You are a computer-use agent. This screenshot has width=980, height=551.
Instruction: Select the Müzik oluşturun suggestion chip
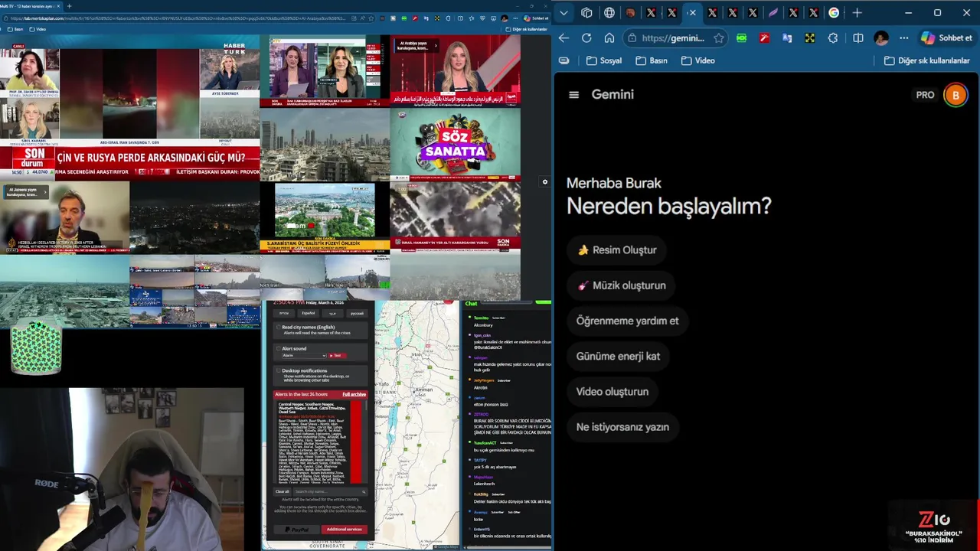pos(622,285)
